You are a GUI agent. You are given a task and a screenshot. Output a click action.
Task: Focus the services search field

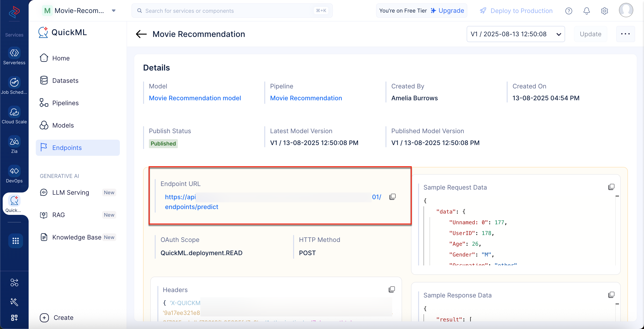coord(232,11)
